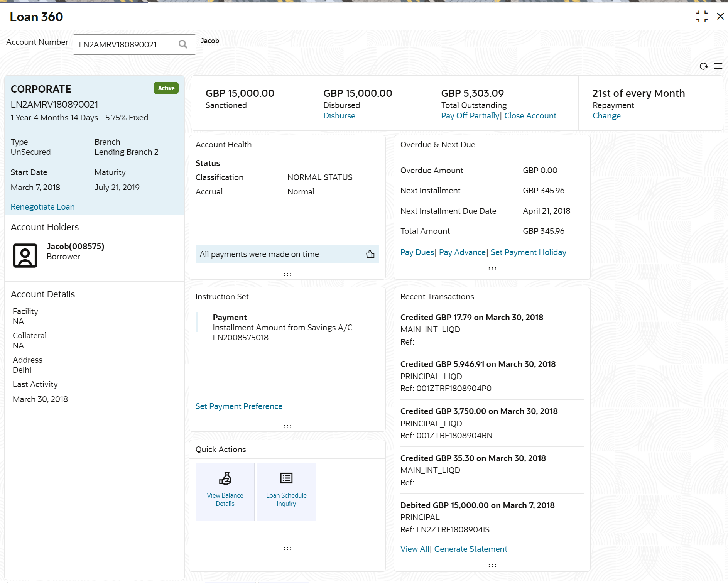
Task: Click the search magnifier icon in Account Number field
Action: (183, 44)
